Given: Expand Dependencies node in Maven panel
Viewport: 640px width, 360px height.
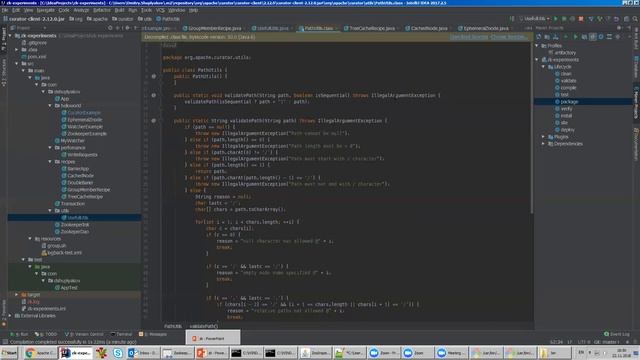Looking at the screenshot, I should (x=544, y=144).
